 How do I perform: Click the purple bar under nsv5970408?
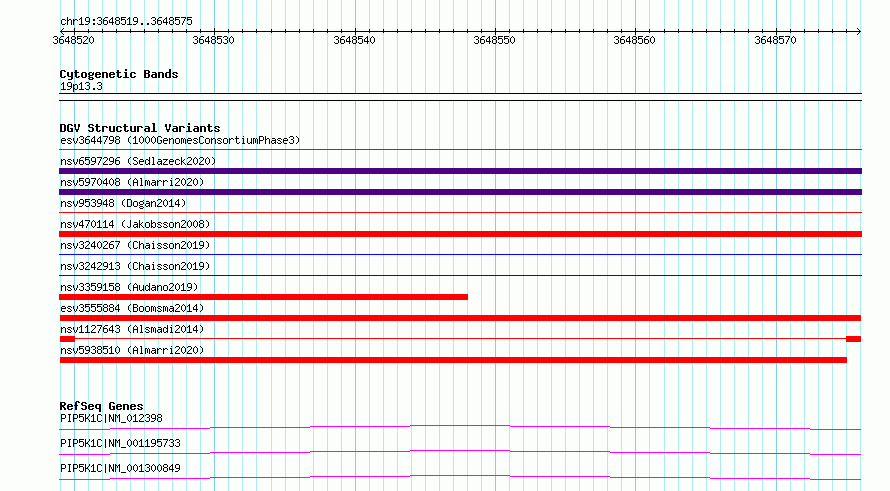pyautogui.click(x=460, y=192)
